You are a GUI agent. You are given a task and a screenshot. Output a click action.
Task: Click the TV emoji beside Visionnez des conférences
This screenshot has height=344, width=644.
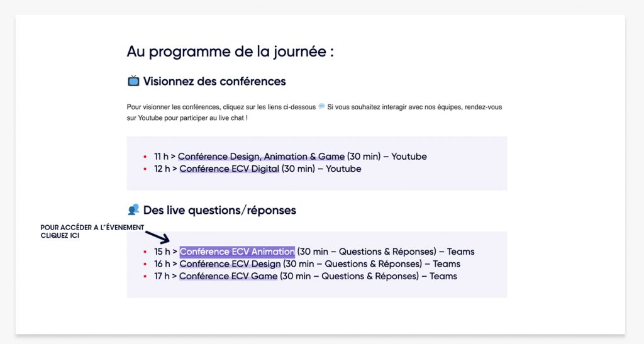[x=133, y=80]
